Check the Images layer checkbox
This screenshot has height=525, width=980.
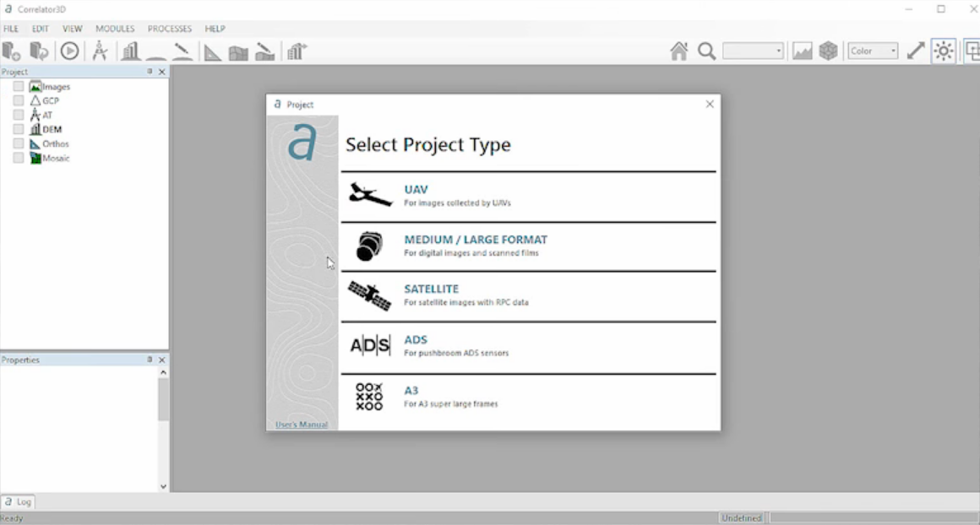[18, 86]
